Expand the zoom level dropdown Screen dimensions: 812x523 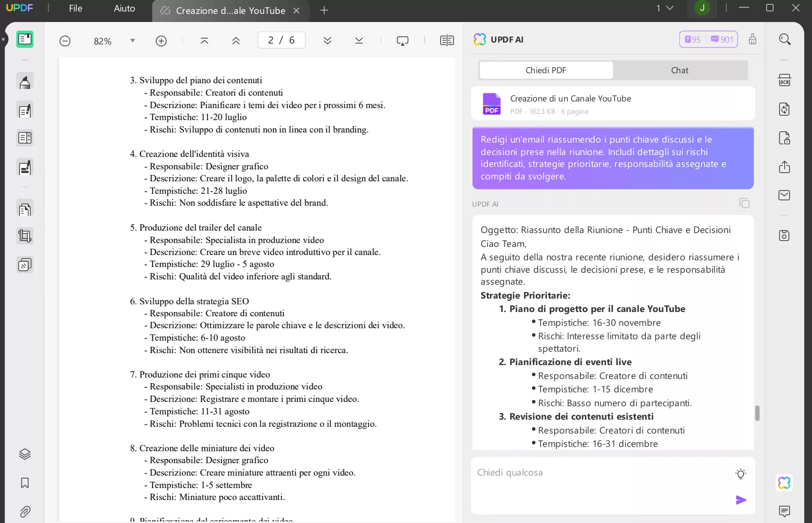(x=133, y=41)
